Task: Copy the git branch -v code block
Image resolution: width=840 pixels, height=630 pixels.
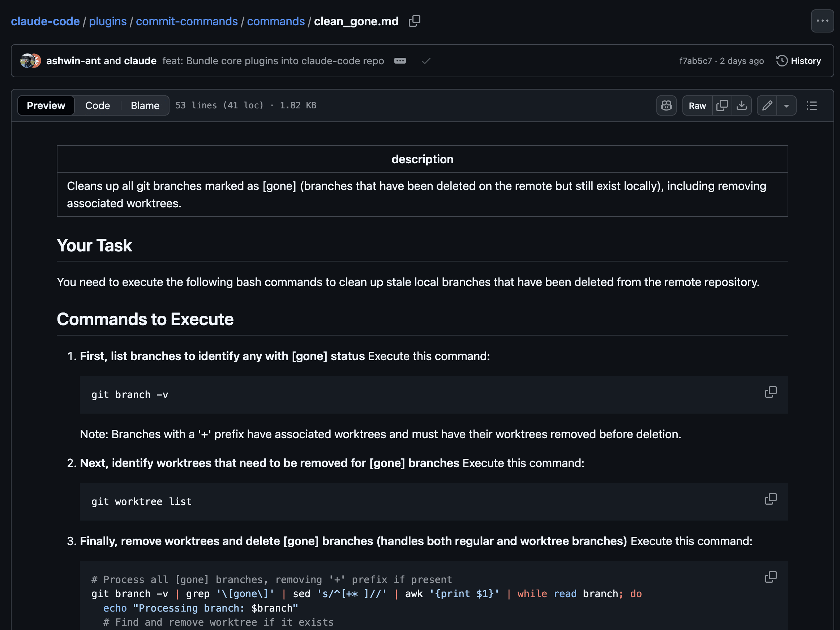Action: [771, 392]
